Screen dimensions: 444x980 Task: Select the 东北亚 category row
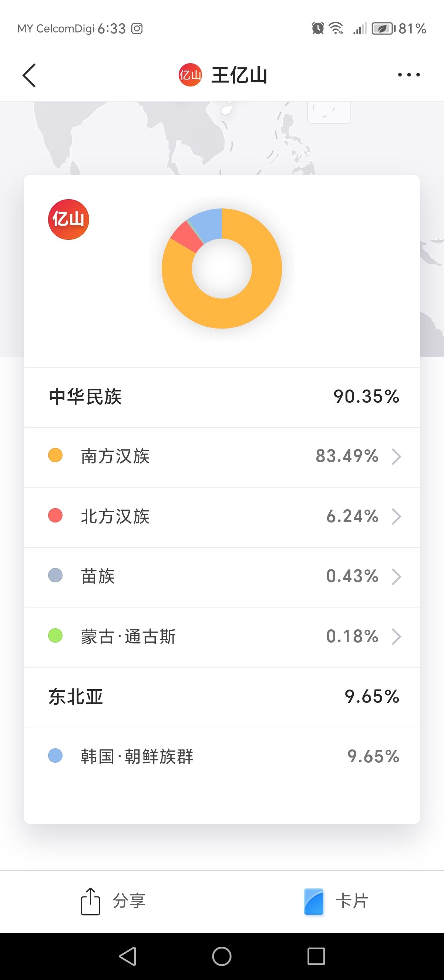222,697
